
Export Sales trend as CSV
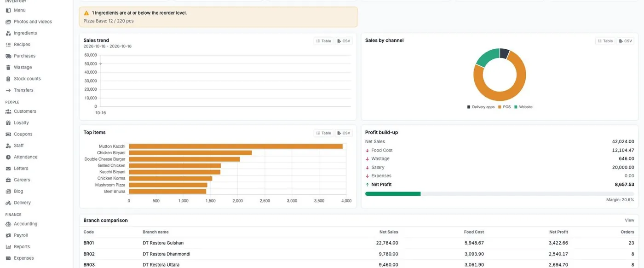tap(344, 41)
